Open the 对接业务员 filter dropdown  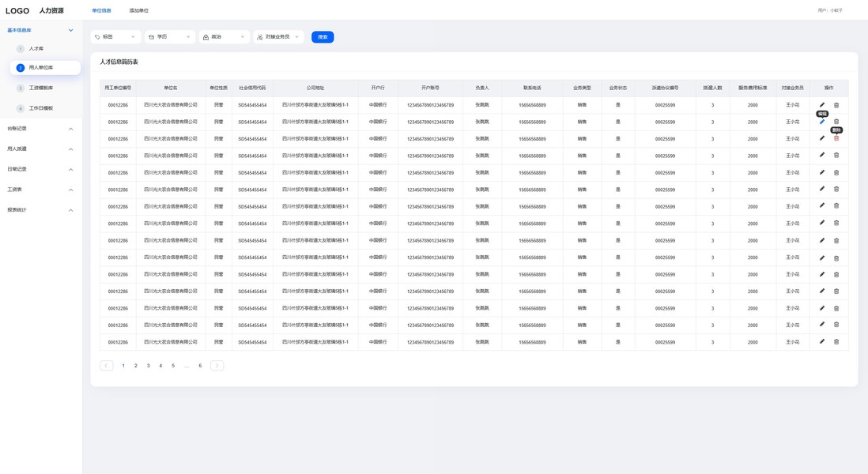[278, 37]
